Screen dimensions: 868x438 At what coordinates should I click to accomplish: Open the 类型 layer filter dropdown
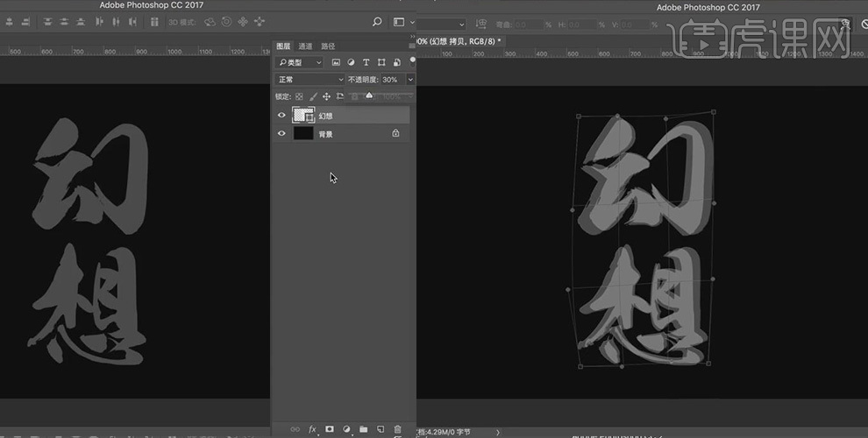point(300,62)
